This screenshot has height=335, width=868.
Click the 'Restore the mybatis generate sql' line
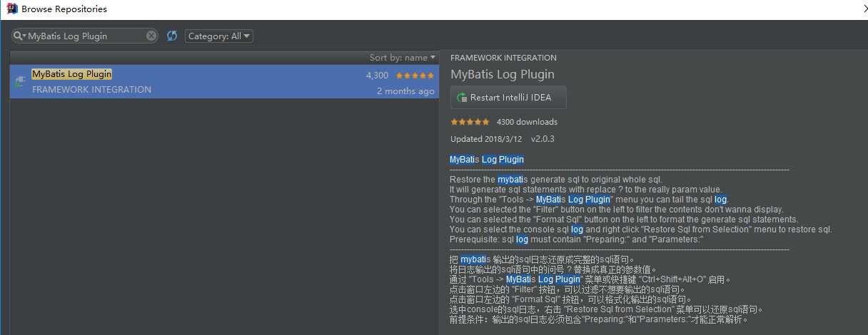(x=556, y=180)
